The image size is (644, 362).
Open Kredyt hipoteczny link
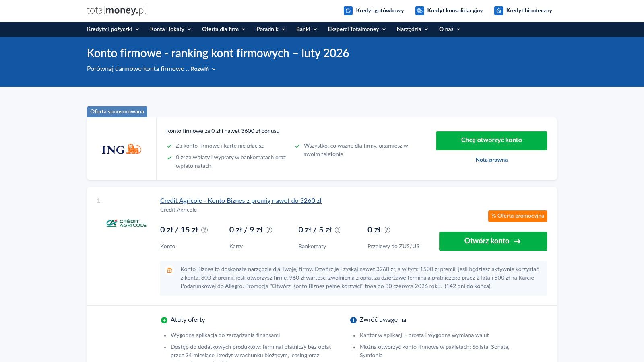[529, 11]
